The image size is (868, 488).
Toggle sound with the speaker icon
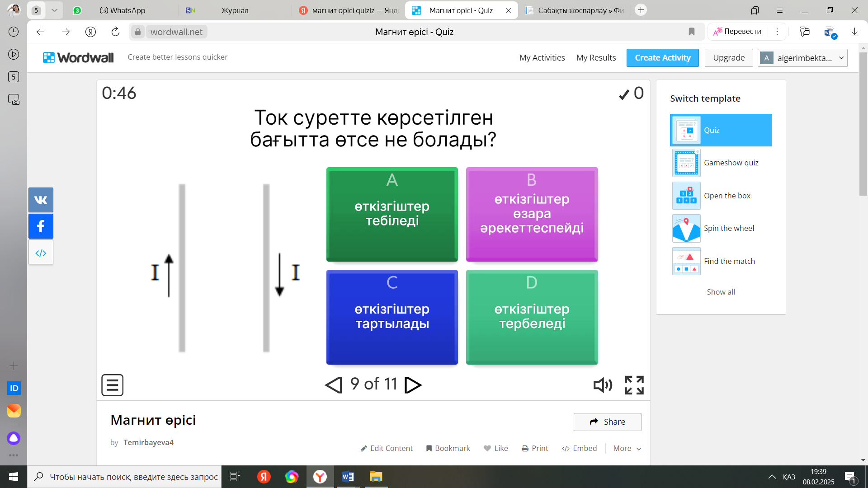click(x=602, y=385)
